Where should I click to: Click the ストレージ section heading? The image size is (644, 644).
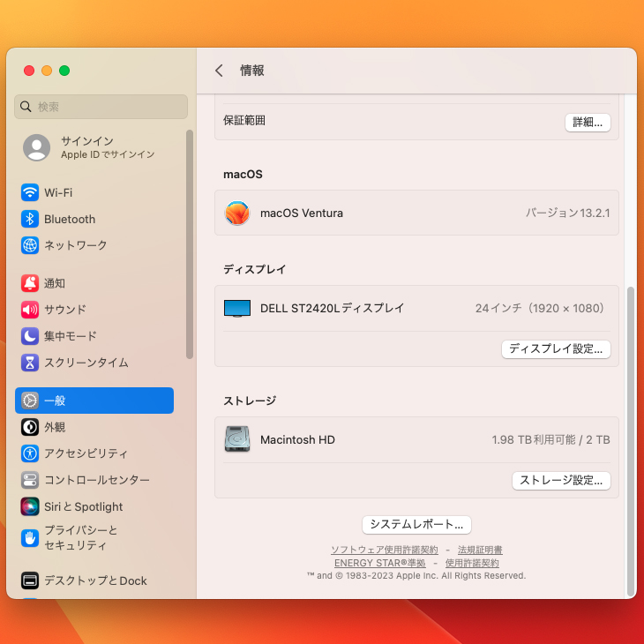[250, 401]
